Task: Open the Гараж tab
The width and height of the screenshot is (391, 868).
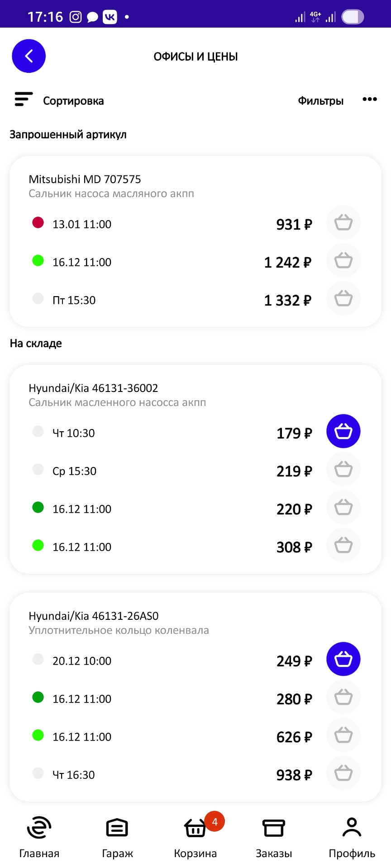Action: tap(117, 836)
